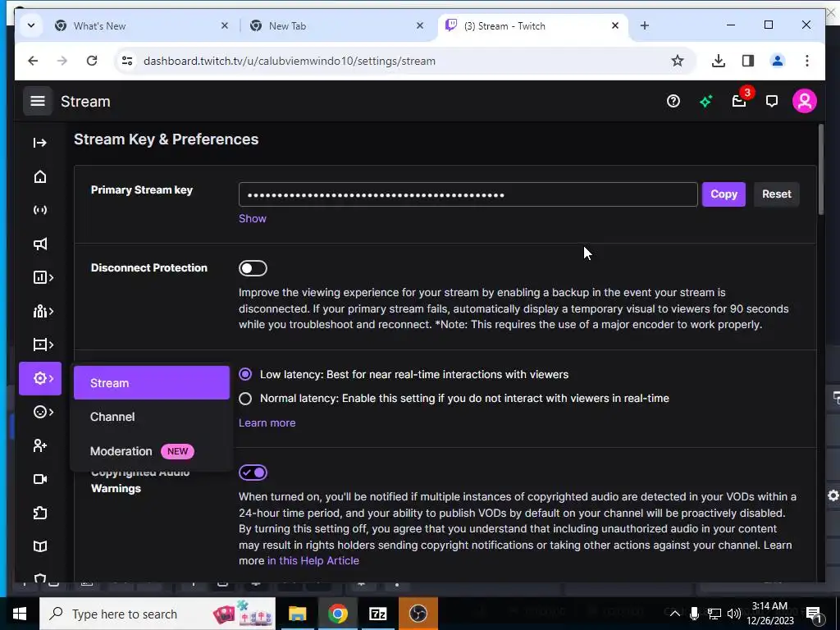Select Stream in the settings submenu

152,383
